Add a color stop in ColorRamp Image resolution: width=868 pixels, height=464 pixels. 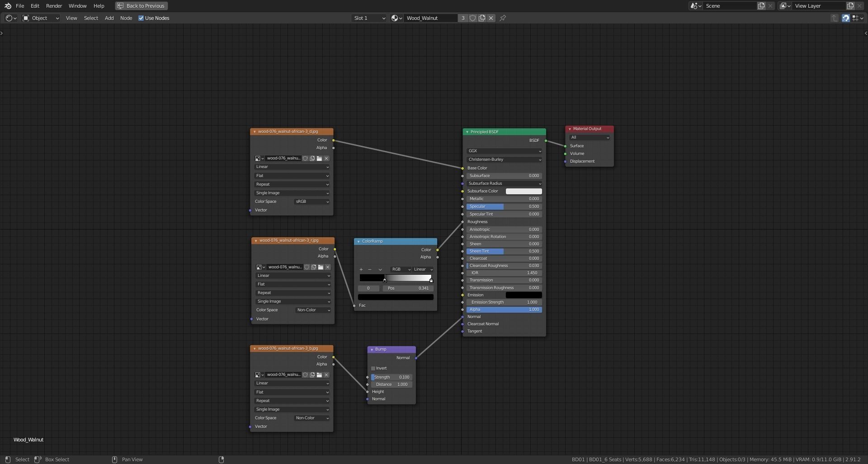click(361, 270)
